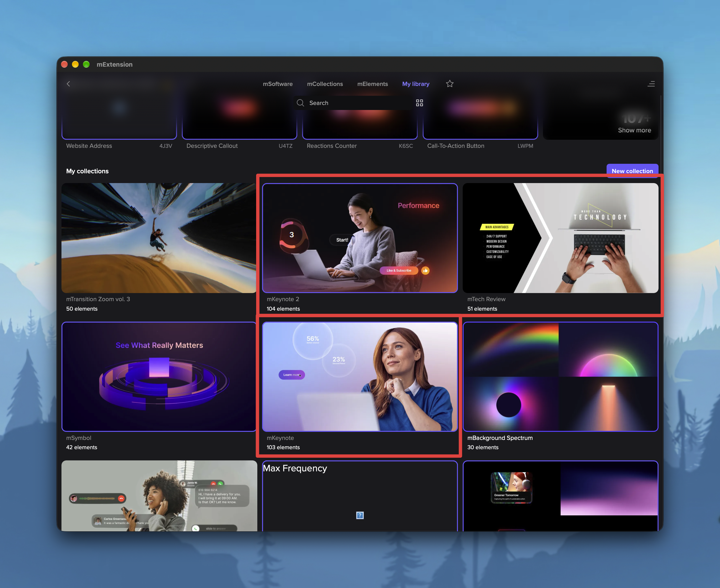The width and height of the screenshot is (720, 588).
Task: Click the missing image placeholder icon in Max Frequency
Action: click(x=360, y=516)
